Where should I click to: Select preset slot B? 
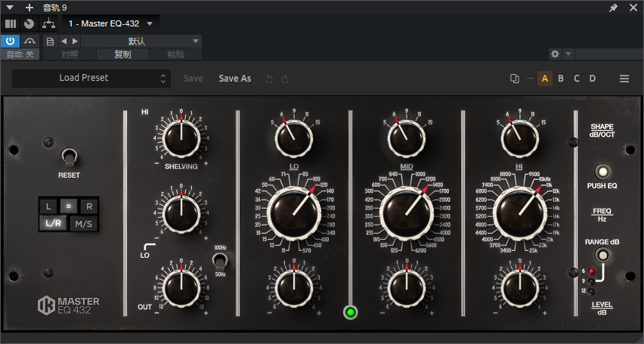(561, 79)
